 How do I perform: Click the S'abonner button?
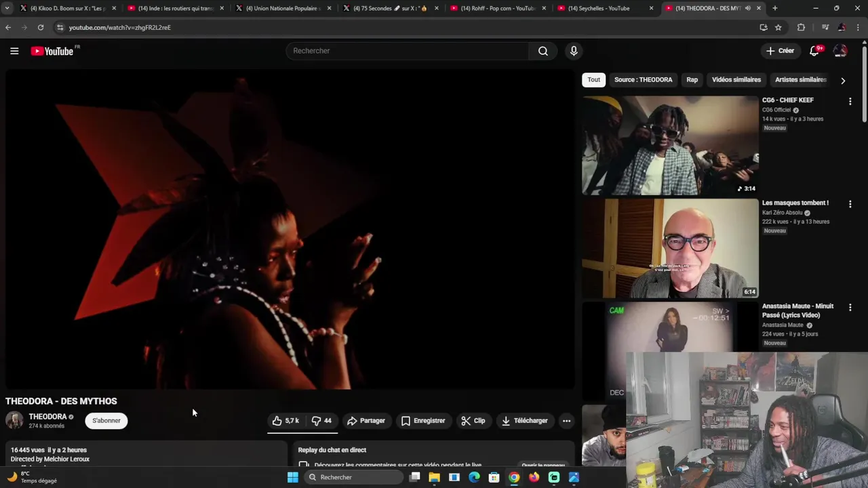pyautogui.click(x=106, y=421)
